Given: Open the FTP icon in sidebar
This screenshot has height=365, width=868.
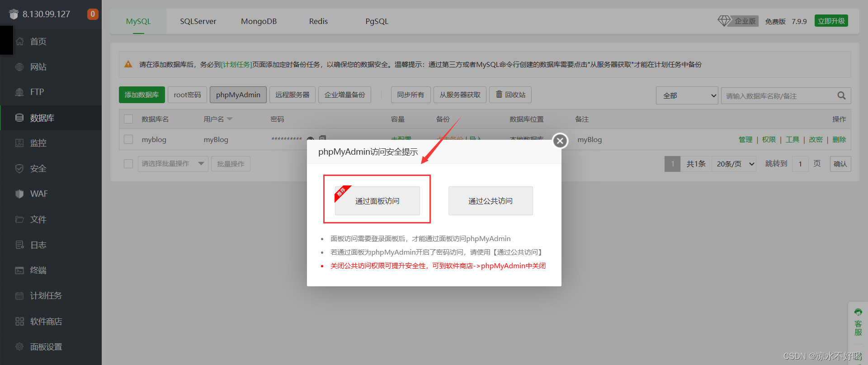Looking at the screenshot, I should point(19,92).
